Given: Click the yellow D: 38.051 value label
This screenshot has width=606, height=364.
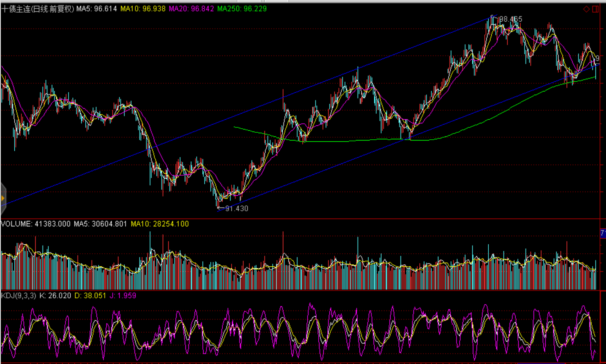Looking at the screenshot, I should coord(90,295).
